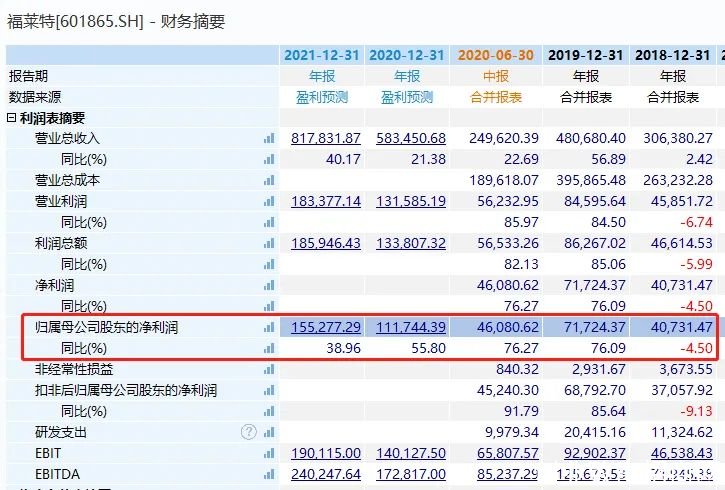Open EBIT link 92,902.37

(595, 453)
